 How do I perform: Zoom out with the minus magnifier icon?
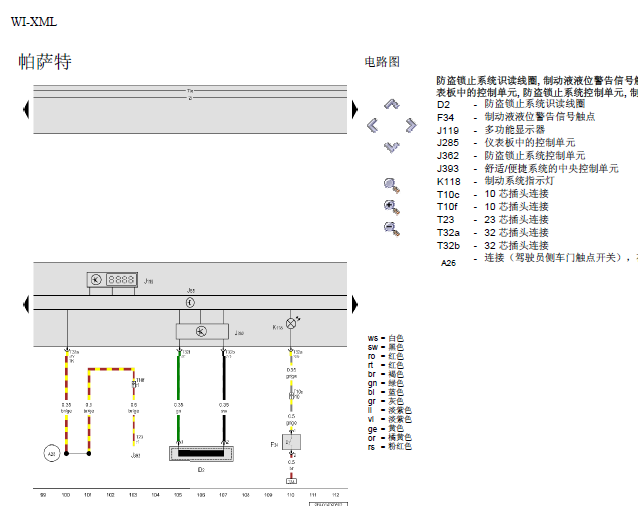(x=392, y=228)
